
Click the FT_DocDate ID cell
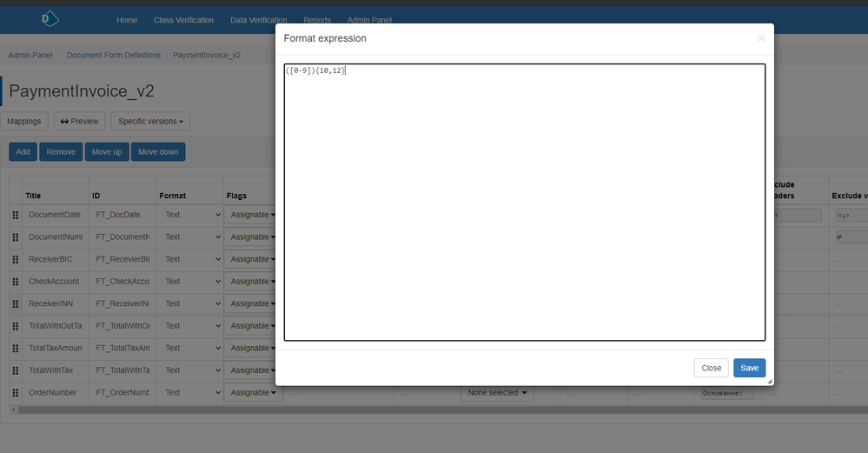(x=123, y=215)
